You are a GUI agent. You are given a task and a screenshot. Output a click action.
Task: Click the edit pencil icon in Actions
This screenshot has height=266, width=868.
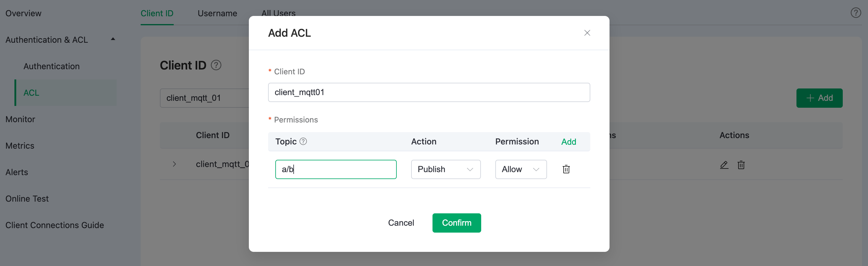click(x=724, y=165)
